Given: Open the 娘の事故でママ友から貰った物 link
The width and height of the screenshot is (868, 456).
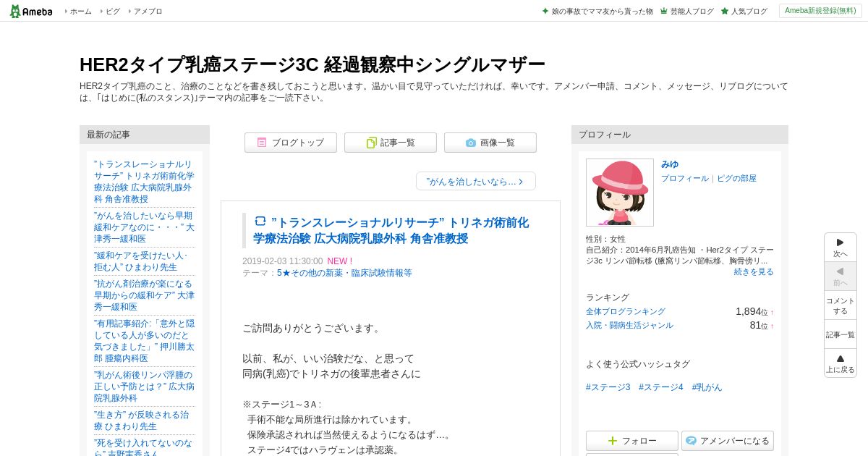Looking at the screenshot, I should point(602,12).
